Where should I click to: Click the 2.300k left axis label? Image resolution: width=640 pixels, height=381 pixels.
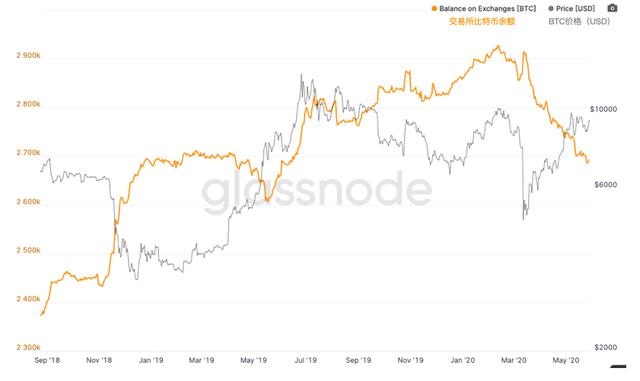(x=28, y=348)
